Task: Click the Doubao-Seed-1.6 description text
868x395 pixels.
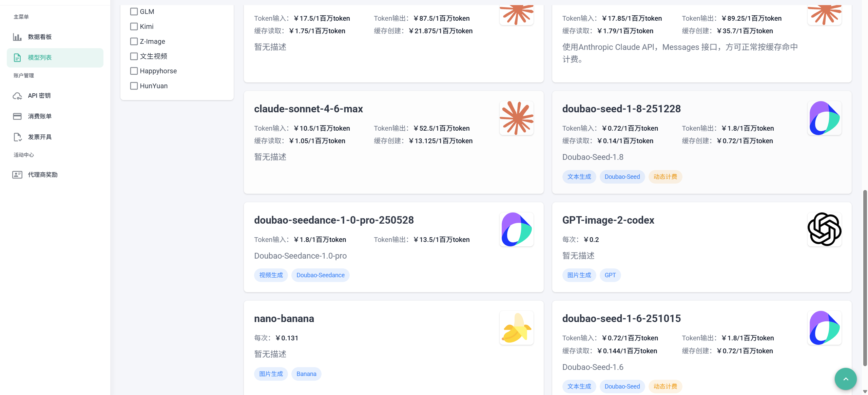Action: 593,367
